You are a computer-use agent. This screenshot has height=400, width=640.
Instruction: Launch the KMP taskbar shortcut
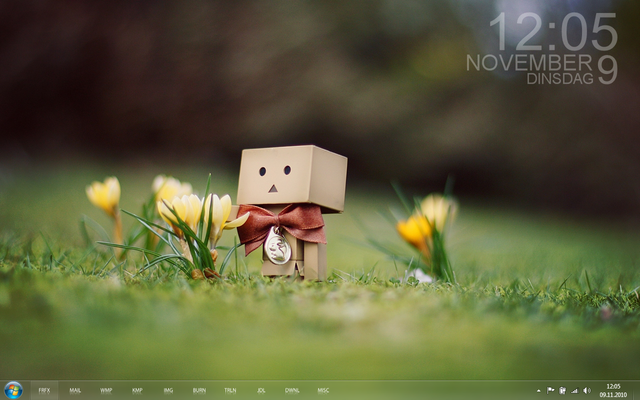click(x=137, y=391)
